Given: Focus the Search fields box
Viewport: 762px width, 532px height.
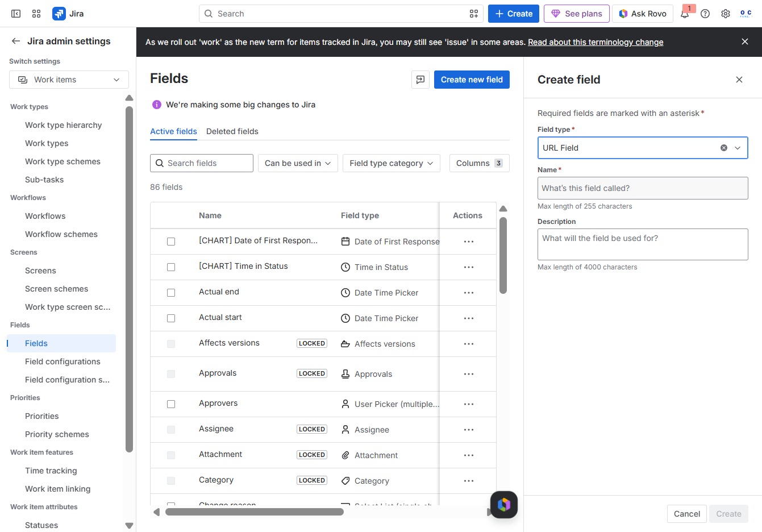Looking at the screenshot, I should [x=202, y=163].
